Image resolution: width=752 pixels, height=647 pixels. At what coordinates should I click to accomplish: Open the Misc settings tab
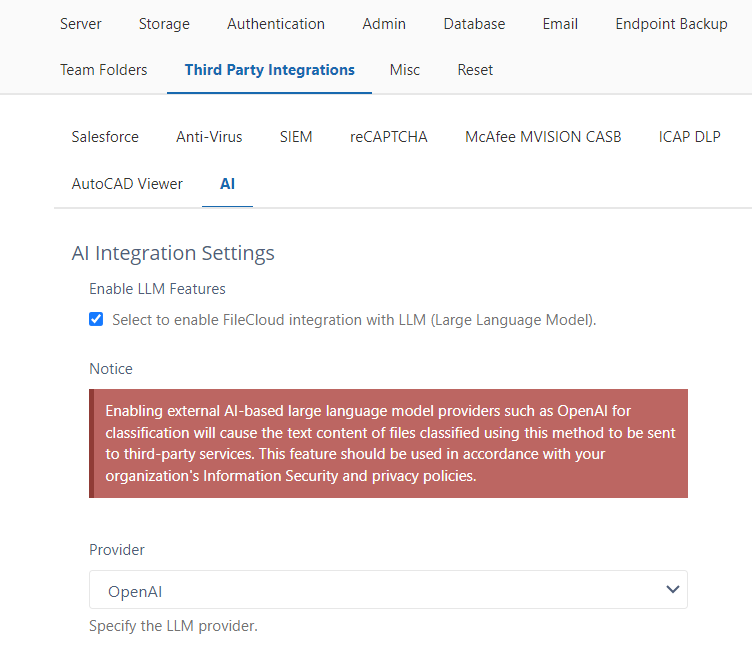404,70
